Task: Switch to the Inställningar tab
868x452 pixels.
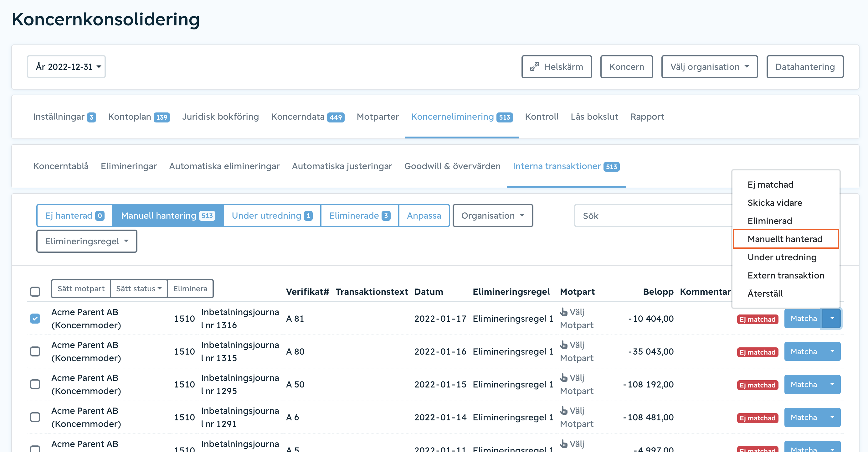Action: pyautogui.click(x=64, y=117)
